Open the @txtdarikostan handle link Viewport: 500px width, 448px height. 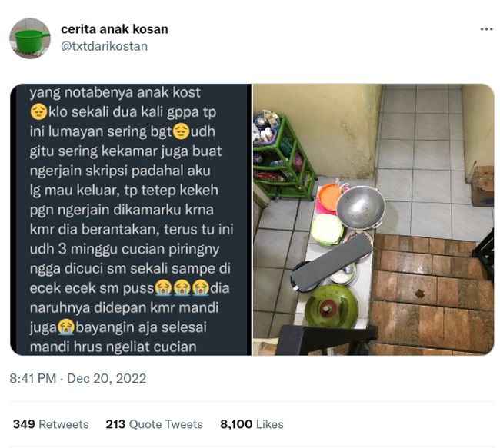pos(105,47)
